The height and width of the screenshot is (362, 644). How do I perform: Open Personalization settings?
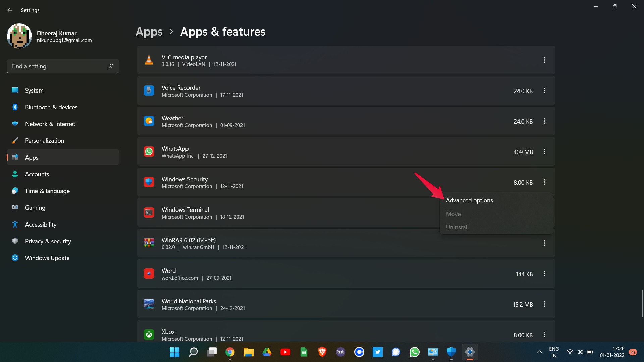click(63, 140)
